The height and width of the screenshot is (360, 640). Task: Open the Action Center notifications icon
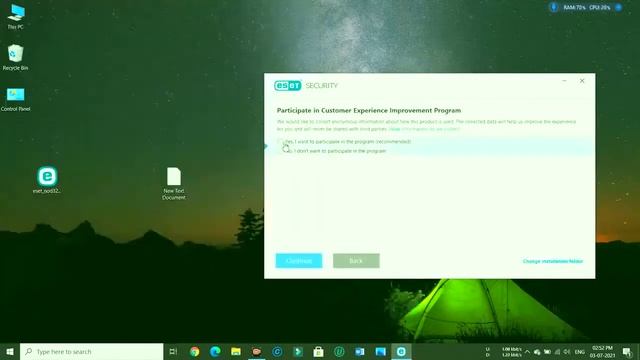627,352
